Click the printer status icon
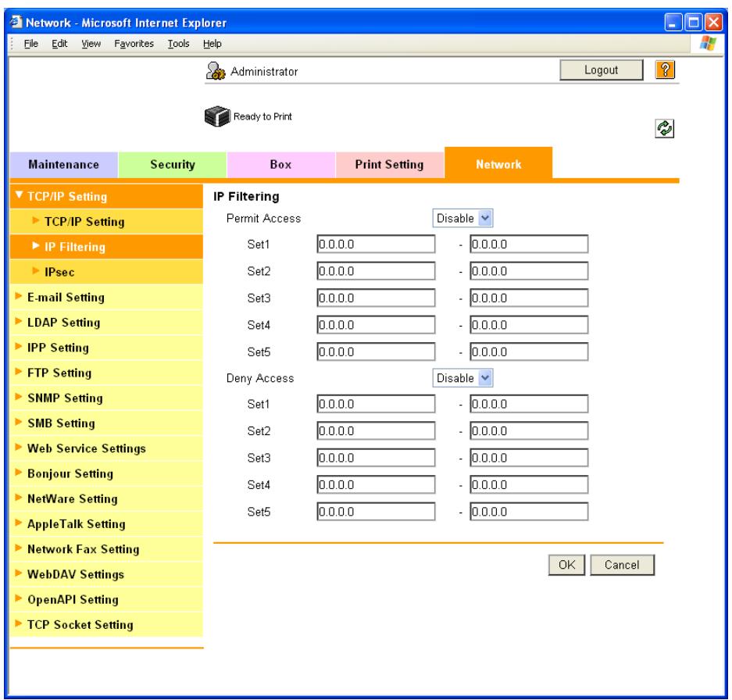This screenshot has width=732, height=700. point(217,116)
